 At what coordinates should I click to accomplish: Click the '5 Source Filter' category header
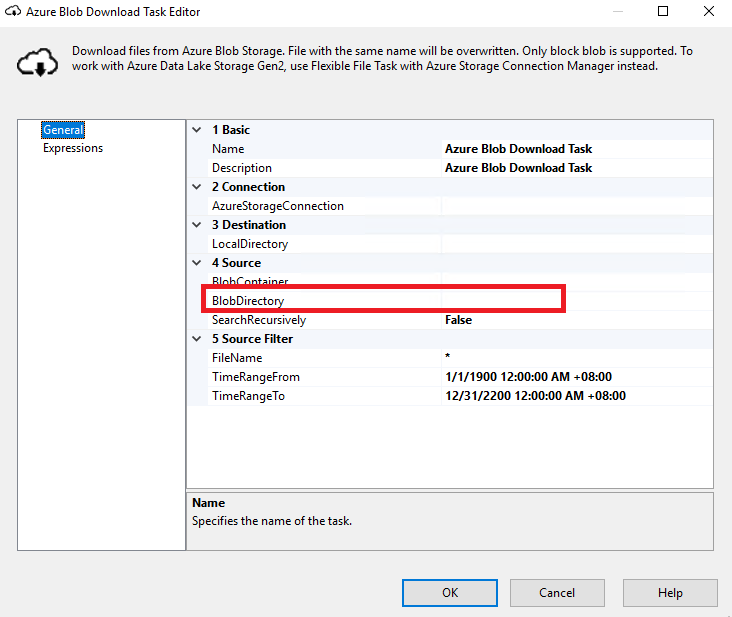[252, 339]
